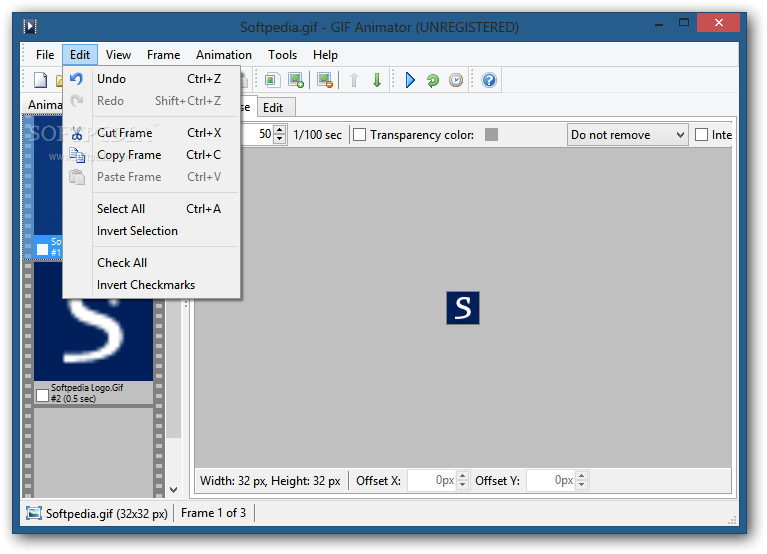Click the Offset X input field
The height and width of the screenshot is (554, 767).
coord(432,481)
